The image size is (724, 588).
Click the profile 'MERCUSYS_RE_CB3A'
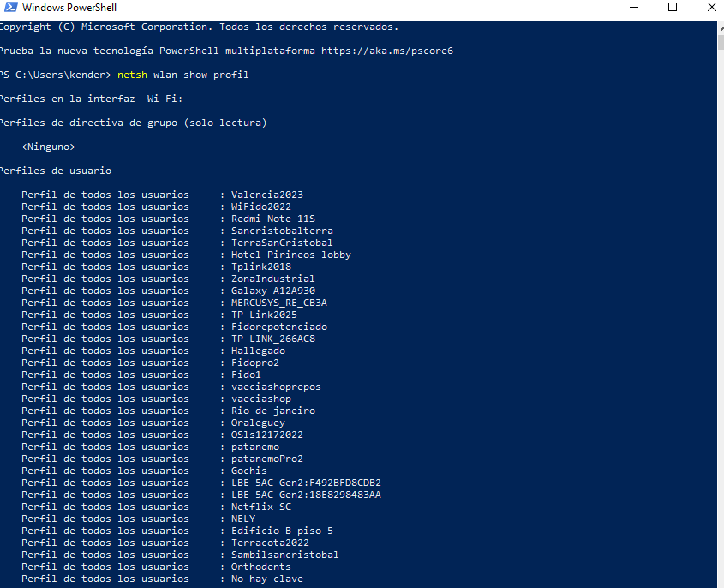278,303
